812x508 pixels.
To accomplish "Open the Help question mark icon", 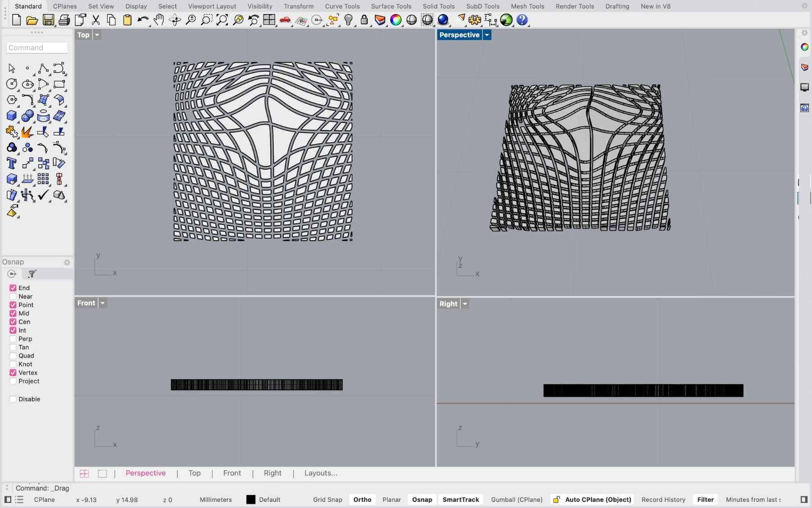I will pos(522,20).
